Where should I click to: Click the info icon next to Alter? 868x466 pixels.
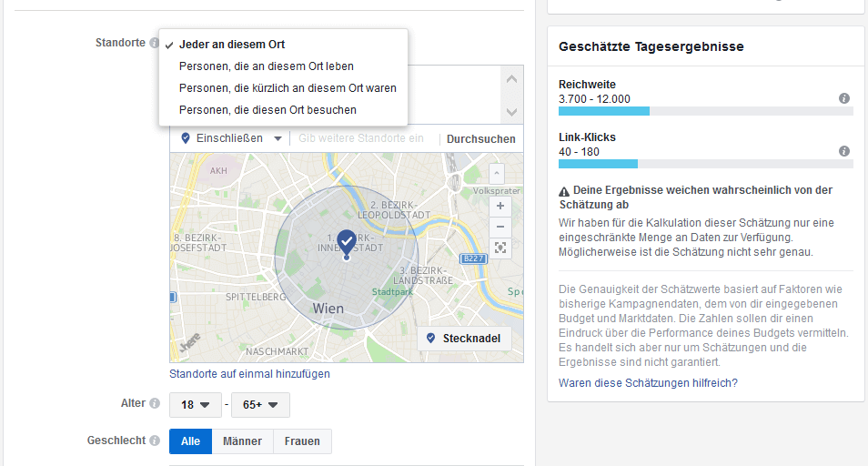point(154,403)
